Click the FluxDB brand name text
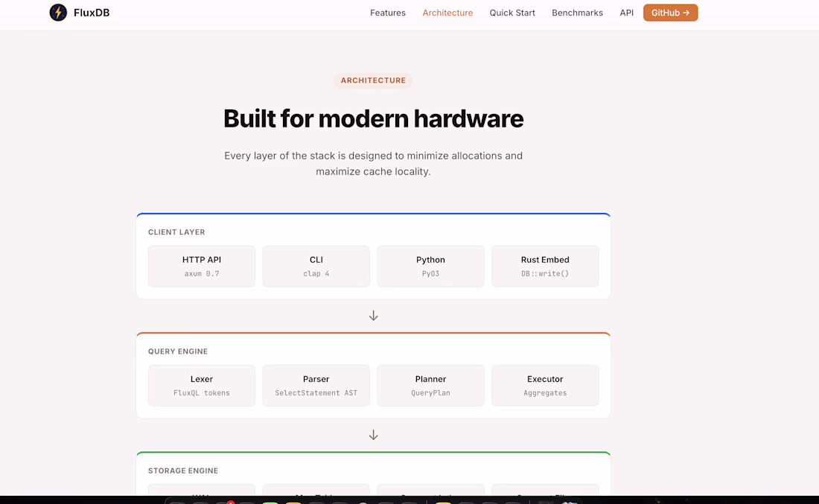819x504 pixels. coord(92,13)
